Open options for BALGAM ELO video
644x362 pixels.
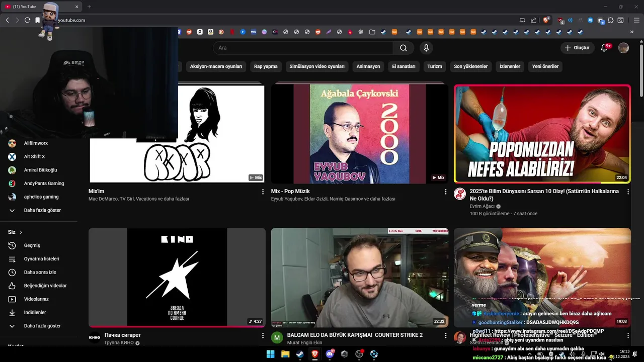pyautogui.click(x=445, y=335)
